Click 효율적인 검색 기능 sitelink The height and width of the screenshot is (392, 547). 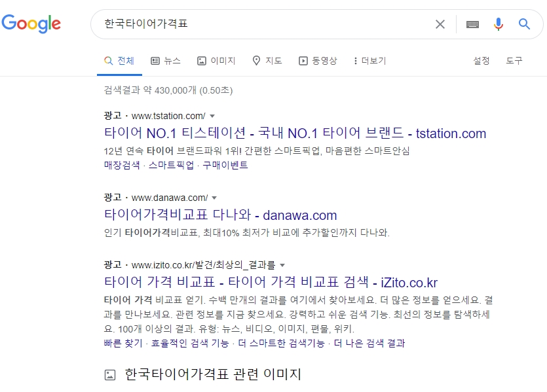[190, 344]
